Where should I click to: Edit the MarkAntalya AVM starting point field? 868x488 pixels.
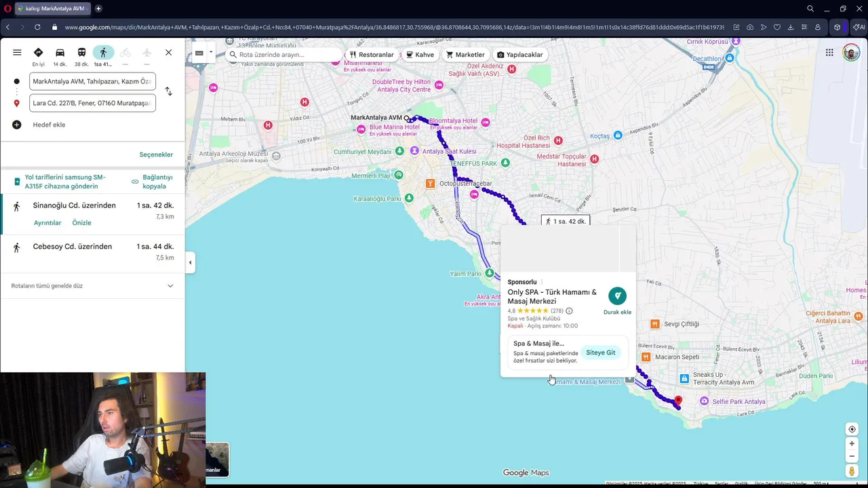[92, 81]
